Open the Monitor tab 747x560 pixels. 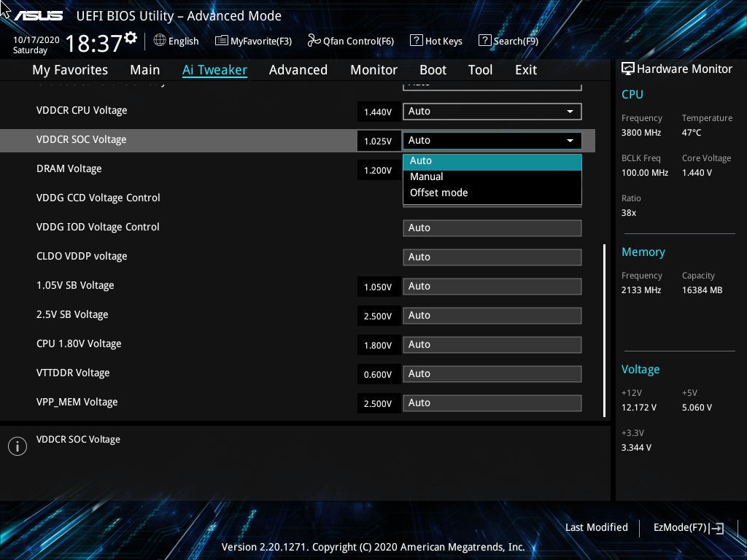tap(373, 70)
